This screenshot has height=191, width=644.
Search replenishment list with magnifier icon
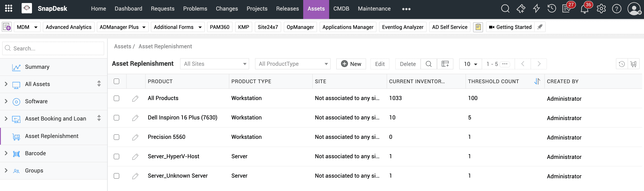(x=429, y=64)
